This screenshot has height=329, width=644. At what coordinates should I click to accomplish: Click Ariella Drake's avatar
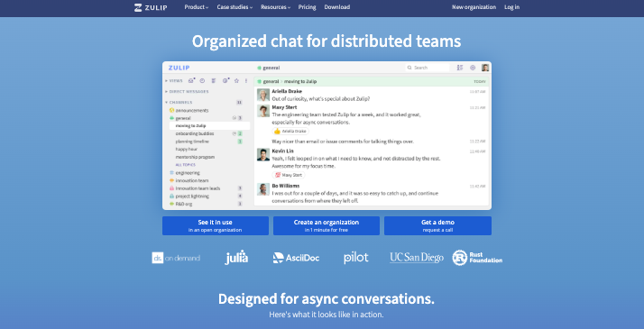(263, 95)
